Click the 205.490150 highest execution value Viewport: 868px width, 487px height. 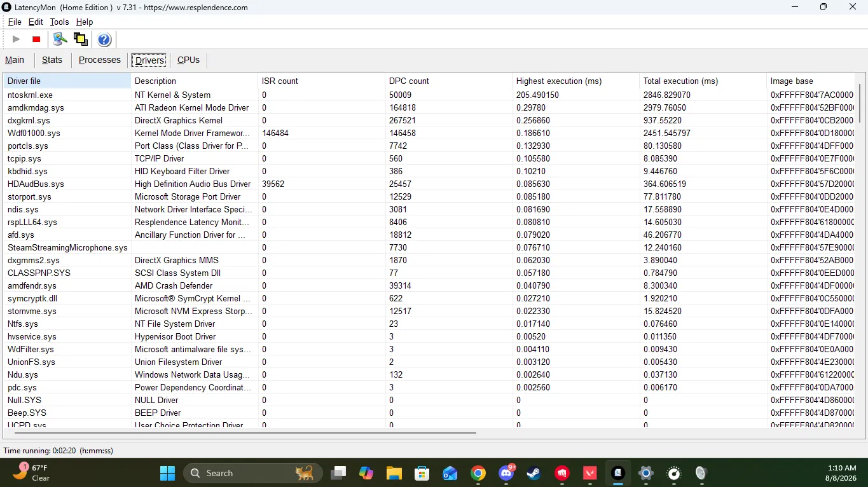coord(537,95)
